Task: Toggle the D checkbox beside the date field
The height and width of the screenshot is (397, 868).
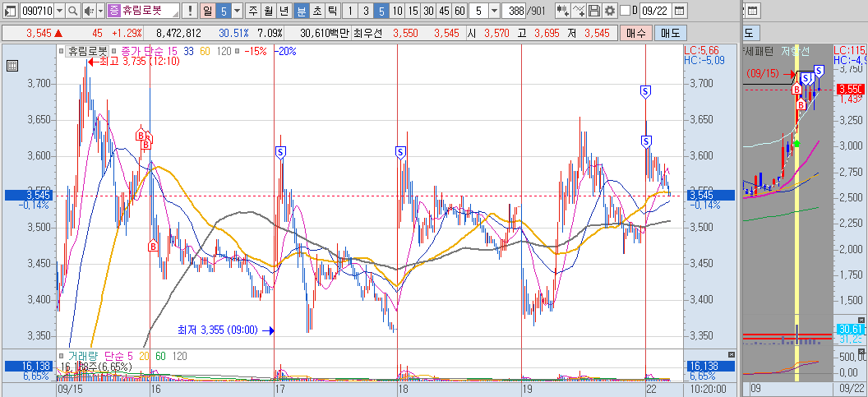Action: pyautogui.click(x=625, y=11)
